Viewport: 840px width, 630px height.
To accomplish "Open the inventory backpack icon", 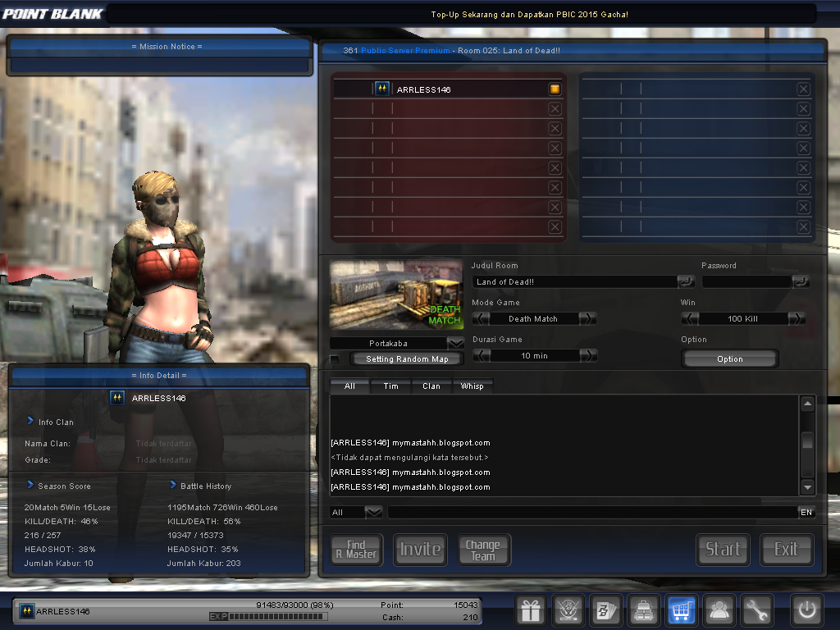I will 644,610.
